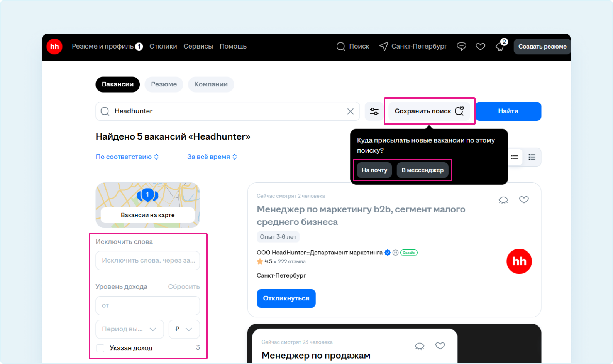Viewport: 613px width, 364px height.
Task: Focus the income от input field
Action: [x=148, y=306]
